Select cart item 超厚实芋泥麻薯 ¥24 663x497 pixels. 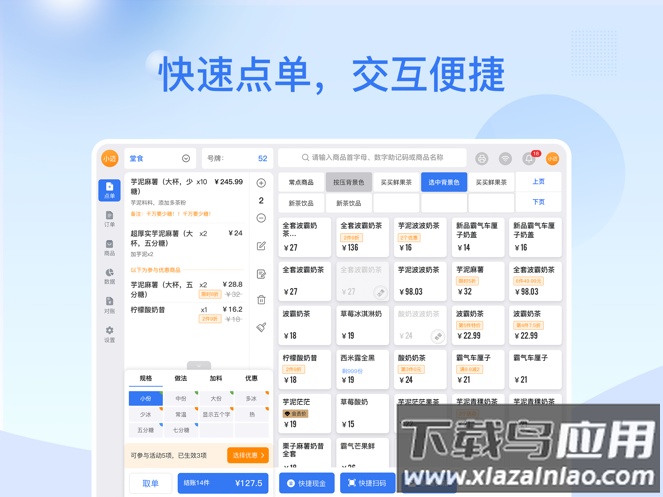[186, 243]
